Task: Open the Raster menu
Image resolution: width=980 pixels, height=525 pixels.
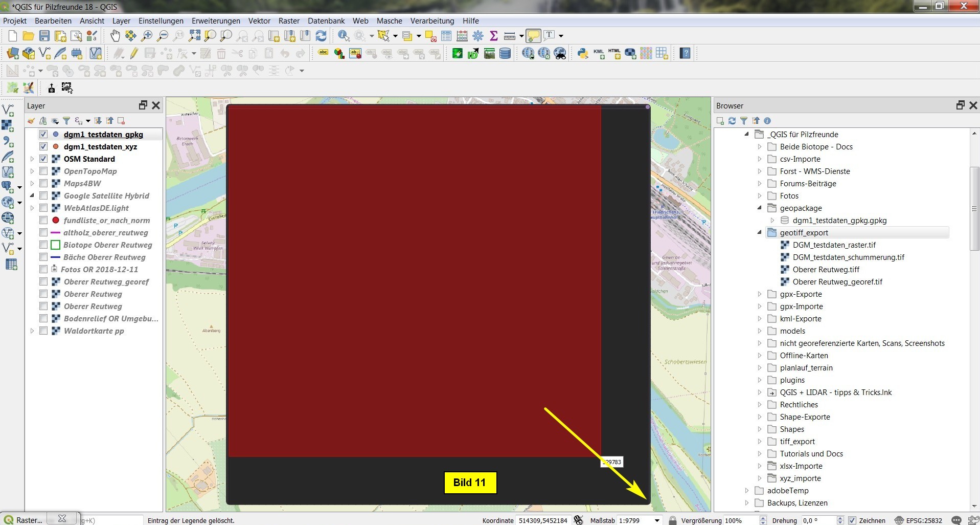Action: [289, 21]
